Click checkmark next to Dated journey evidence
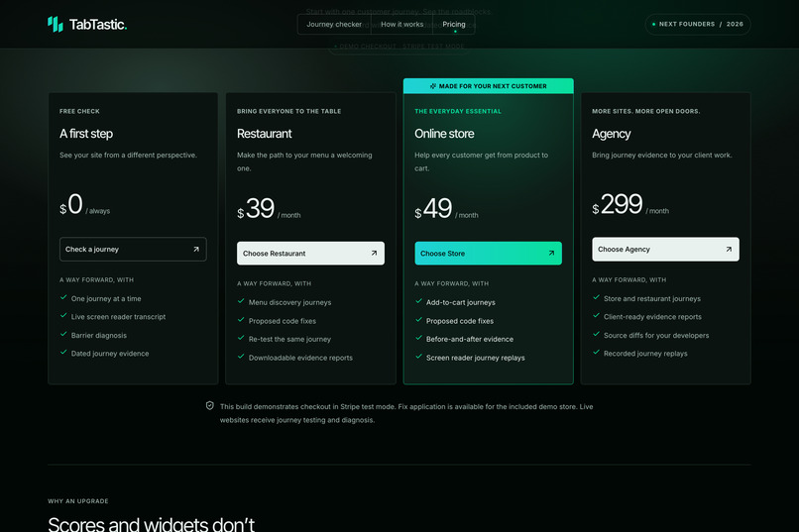This screenshot has width=799, height=532. [x=63, y=353]
